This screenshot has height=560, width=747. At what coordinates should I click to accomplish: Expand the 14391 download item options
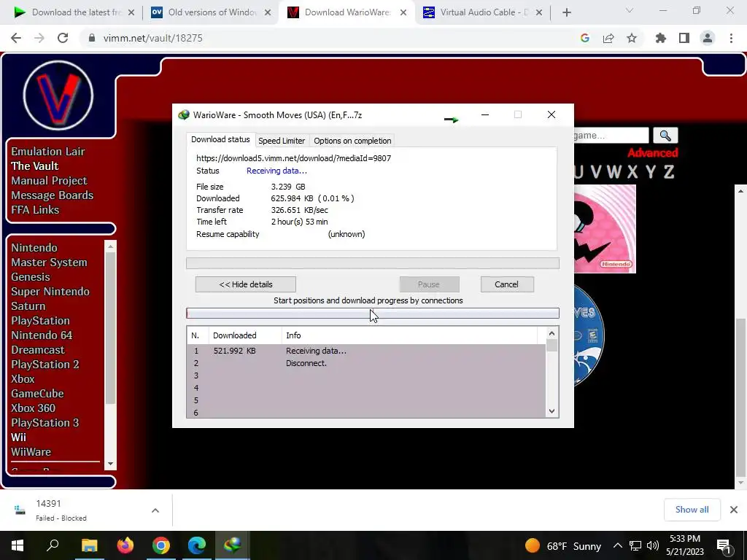coord(155,510)
